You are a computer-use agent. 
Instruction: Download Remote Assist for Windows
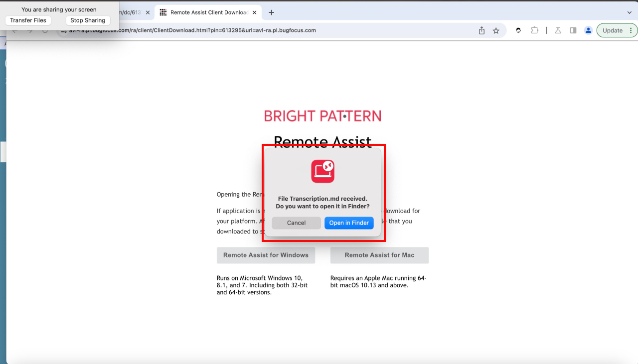pyautogui.click(x=266, y=255)
